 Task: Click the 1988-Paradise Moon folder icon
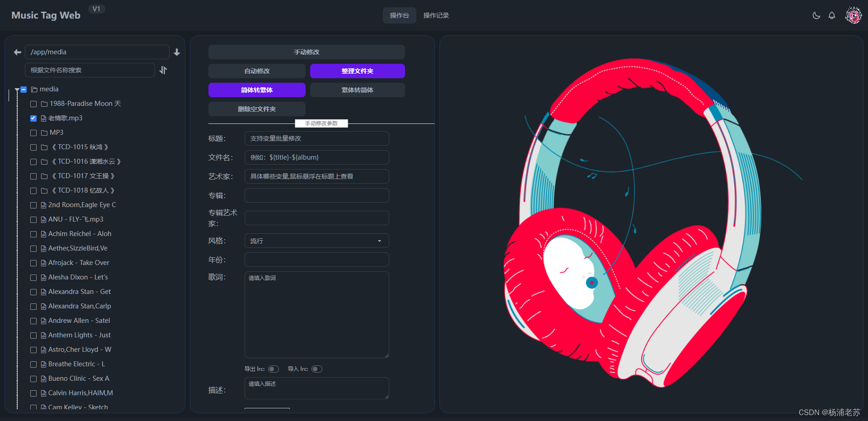pos(44,104)
